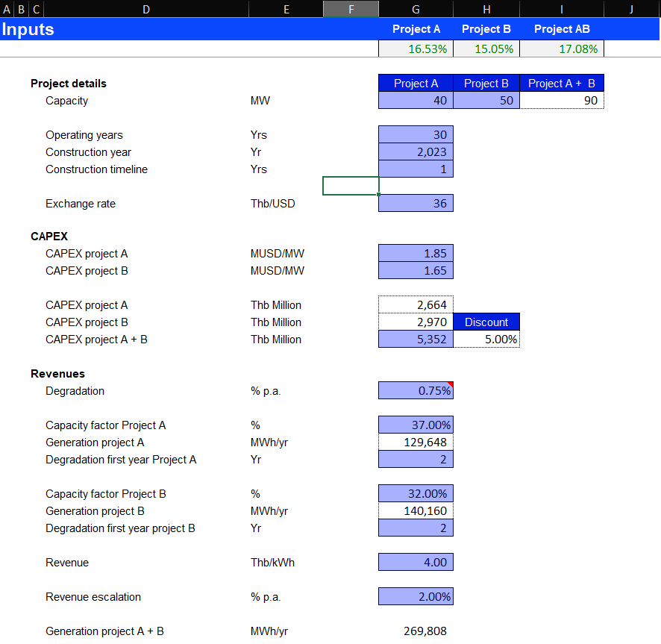Viewport: 661px width, 644px height.
Task: Click the Revenue 4.00 Thb/kWh cell
Action: 416,563
